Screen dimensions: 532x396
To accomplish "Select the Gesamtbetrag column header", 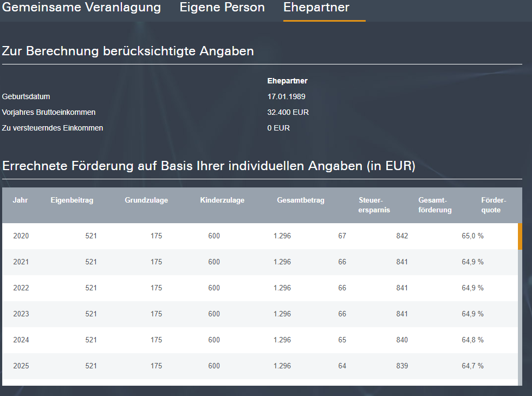I will [301, 200].
